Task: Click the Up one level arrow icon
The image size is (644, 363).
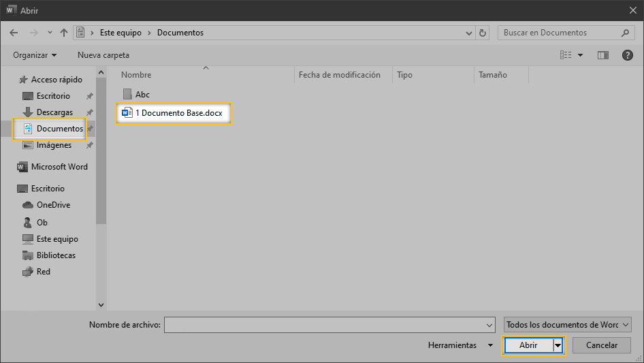Action: 64,33
